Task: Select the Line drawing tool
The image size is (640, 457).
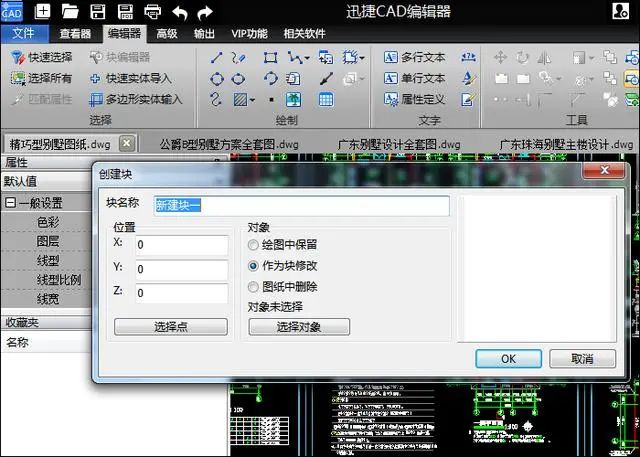Action: click(217, 57)
